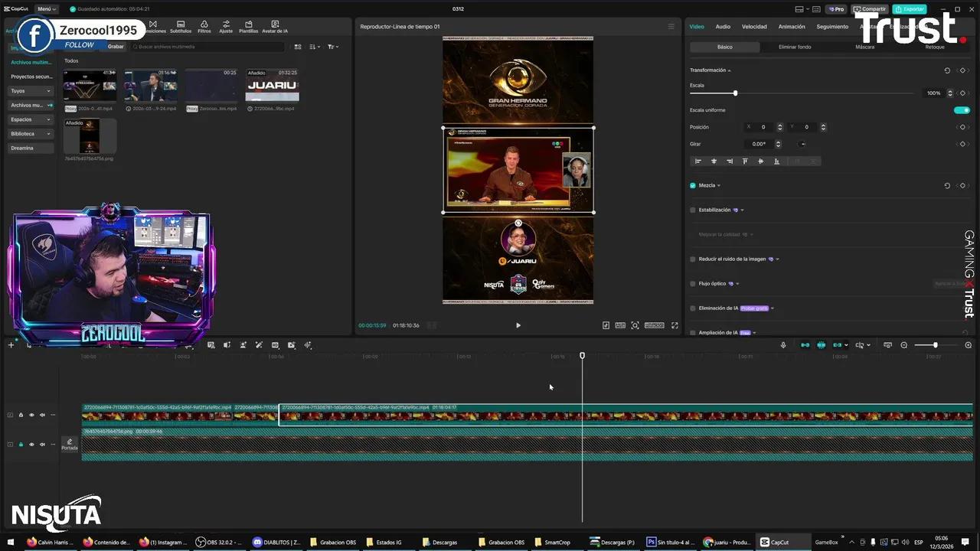Expand the Eliminación de IA options
This screenshot has height=551, width=980.
click(x=773, y=308)
